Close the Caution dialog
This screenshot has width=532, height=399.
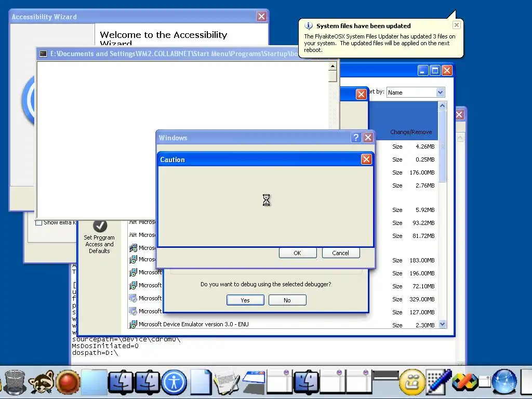(x=366, y=159)
